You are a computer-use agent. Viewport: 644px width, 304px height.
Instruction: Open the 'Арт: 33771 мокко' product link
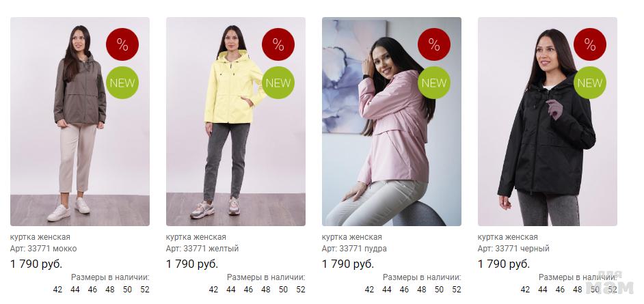(x=44, y=249)
